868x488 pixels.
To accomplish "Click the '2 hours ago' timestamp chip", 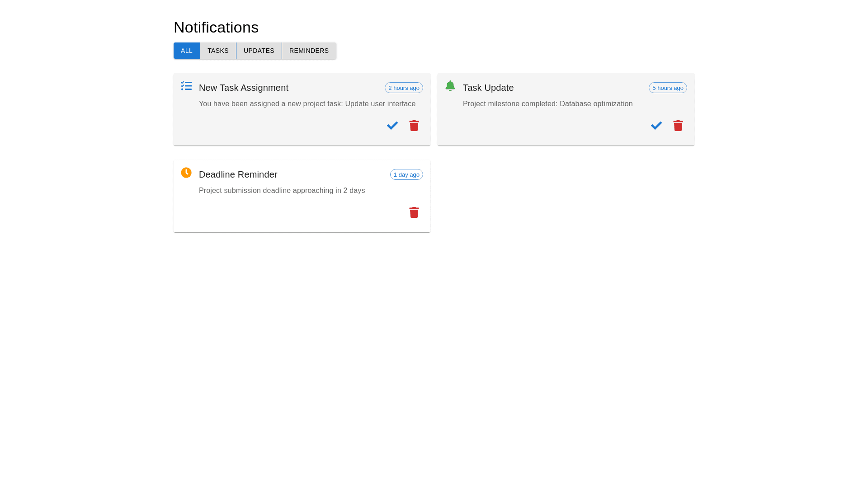I will click(x=404, y=88).
